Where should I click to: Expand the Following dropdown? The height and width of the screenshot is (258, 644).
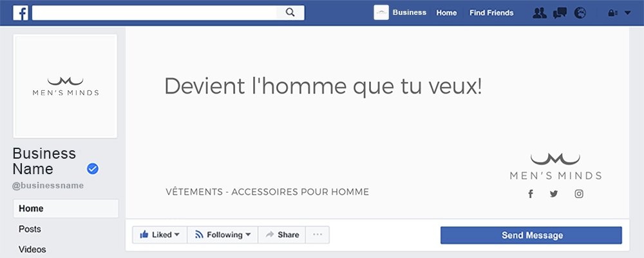(222, 235)
